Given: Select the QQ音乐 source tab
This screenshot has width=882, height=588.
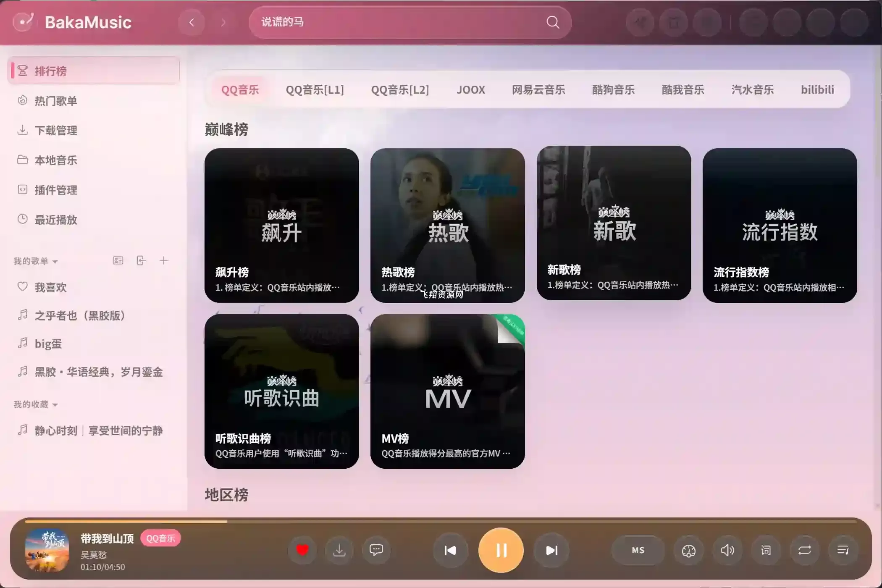Looking at the screenshot, I should click(x=240, y=89).
